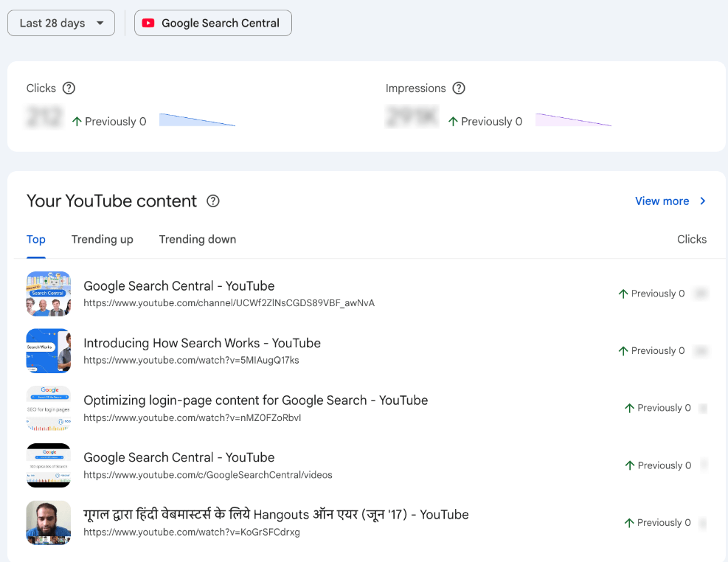This screenshot has width=728, height=562.
Task: Click the YouTube logo in the filter chip
Action: tap(148, 23)
